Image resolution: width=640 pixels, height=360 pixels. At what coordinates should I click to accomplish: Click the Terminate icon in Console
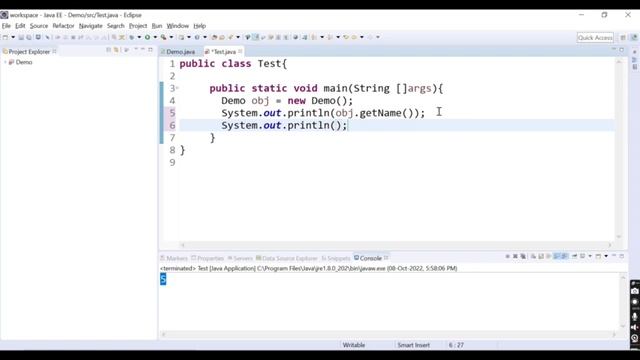pyautogui.click(x=507, y=256)
